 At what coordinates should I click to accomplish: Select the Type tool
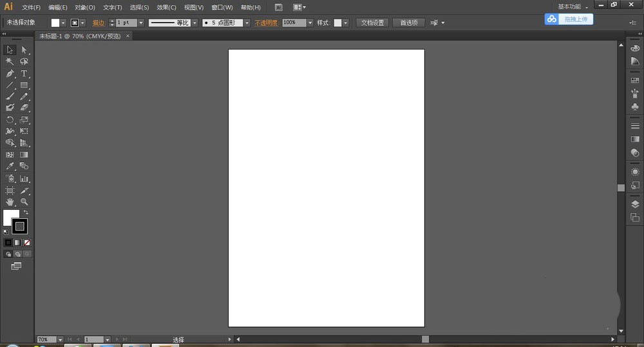(24, 73)
